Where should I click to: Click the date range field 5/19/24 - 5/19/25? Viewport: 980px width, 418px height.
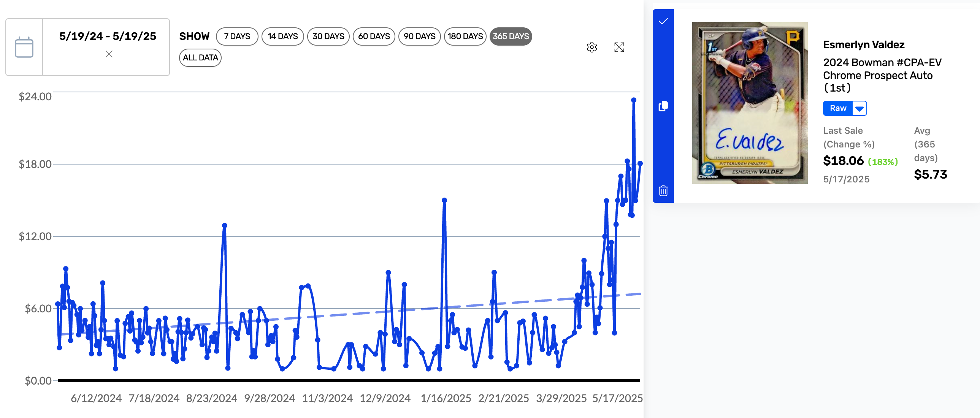(107, 36)
